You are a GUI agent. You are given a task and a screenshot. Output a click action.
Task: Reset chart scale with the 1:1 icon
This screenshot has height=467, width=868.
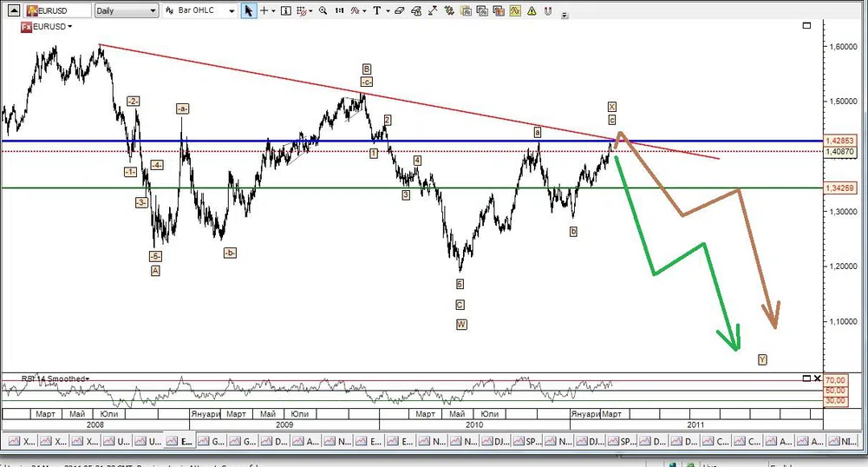339,10
